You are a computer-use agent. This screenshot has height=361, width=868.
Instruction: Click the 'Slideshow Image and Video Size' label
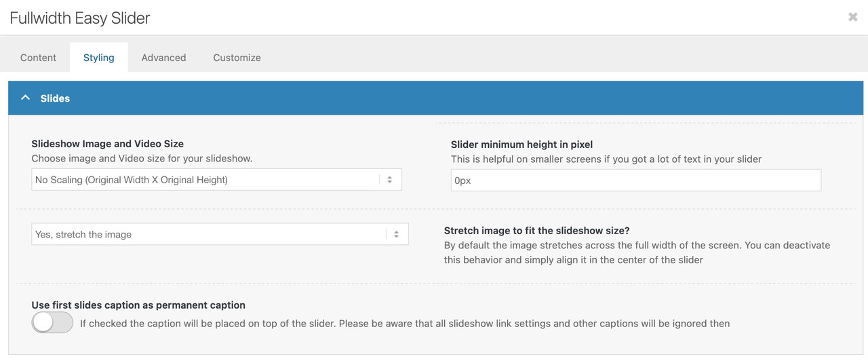108,144
